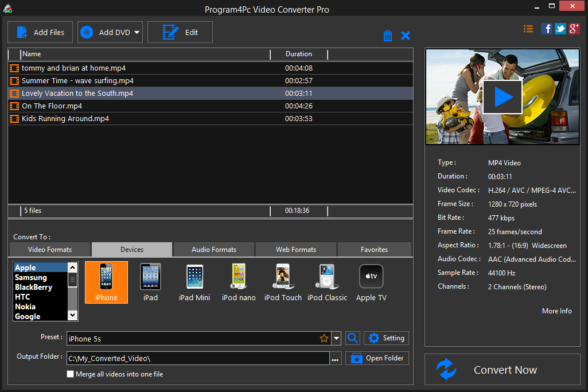Click the blue X clear list icon
Viewport: 588px width, 392px height.
(406, 36)
